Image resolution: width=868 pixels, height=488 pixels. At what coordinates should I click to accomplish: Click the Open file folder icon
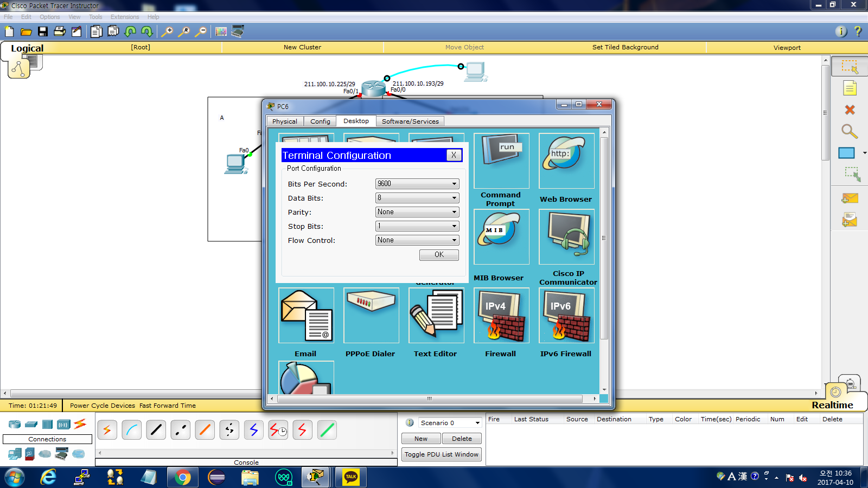tap(26, 31)
